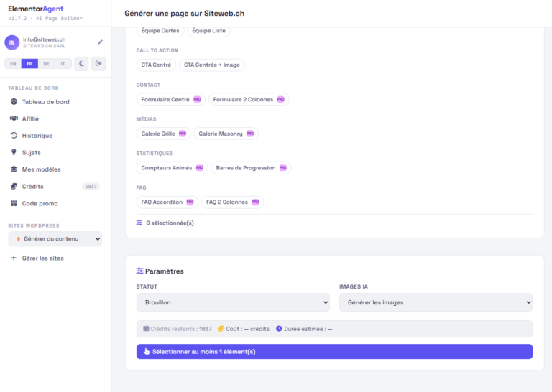Image resolution: width=552 pixels, height=392 pixels.
Task: Click the PRO badge on Formulaire Centré
Action: pos(197,100)
